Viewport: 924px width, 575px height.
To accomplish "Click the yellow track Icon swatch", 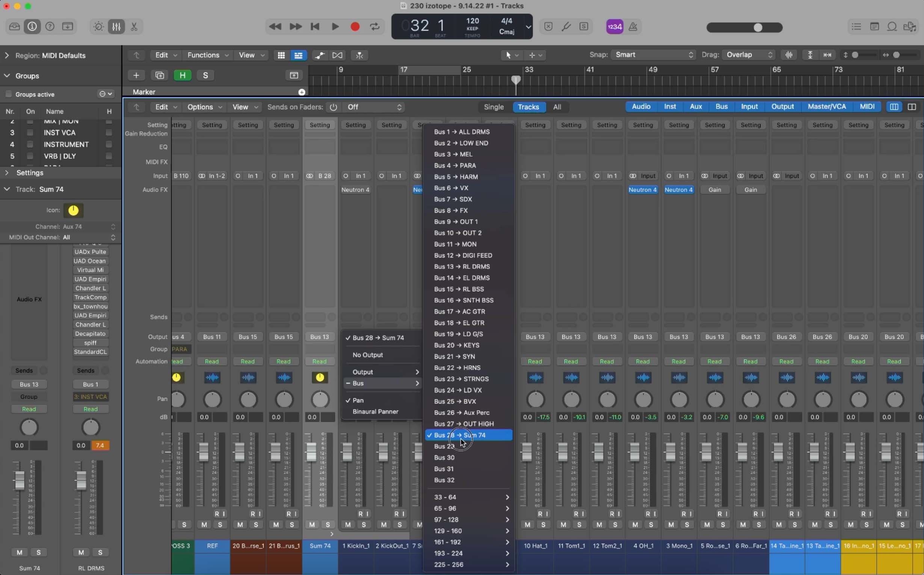I will click(74, 210).
